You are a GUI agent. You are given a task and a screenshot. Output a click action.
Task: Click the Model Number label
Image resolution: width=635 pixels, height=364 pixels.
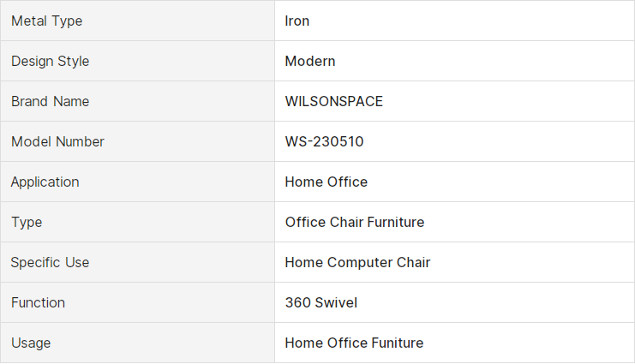[x=57, y=141]
